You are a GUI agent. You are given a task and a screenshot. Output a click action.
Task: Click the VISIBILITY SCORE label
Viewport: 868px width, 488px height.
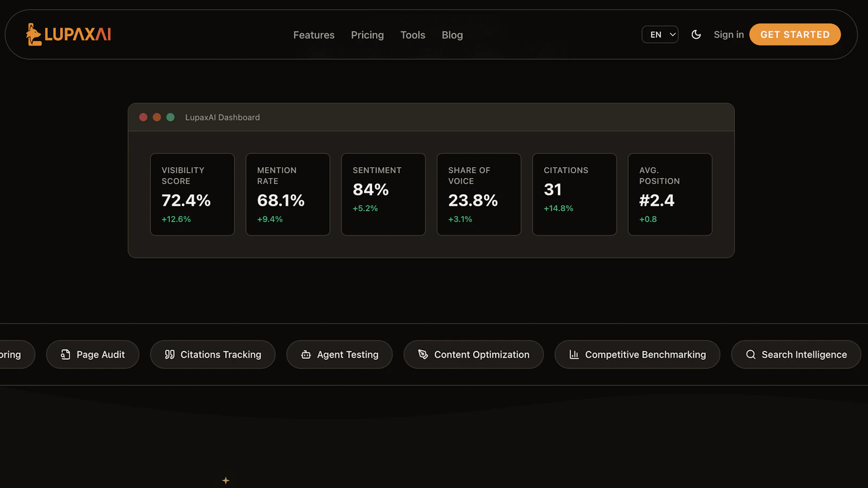coord(183,176)
